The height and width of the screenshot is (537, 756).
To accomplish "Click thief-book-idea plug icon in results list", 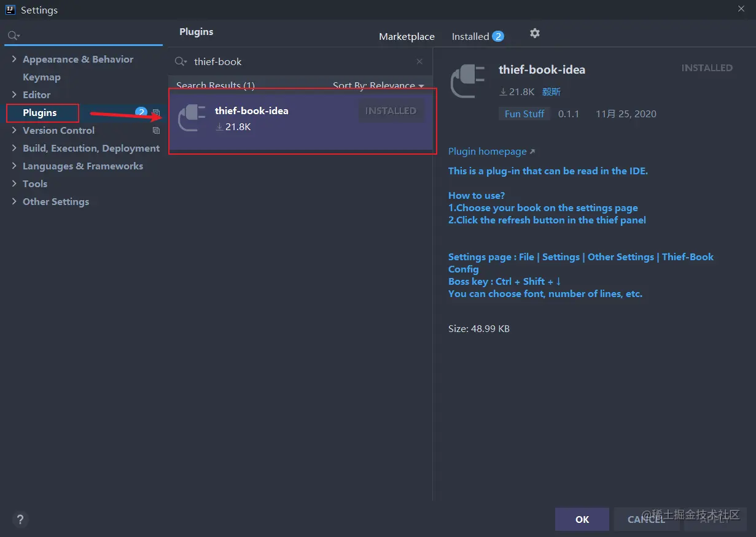I will [x=192, y=118].
